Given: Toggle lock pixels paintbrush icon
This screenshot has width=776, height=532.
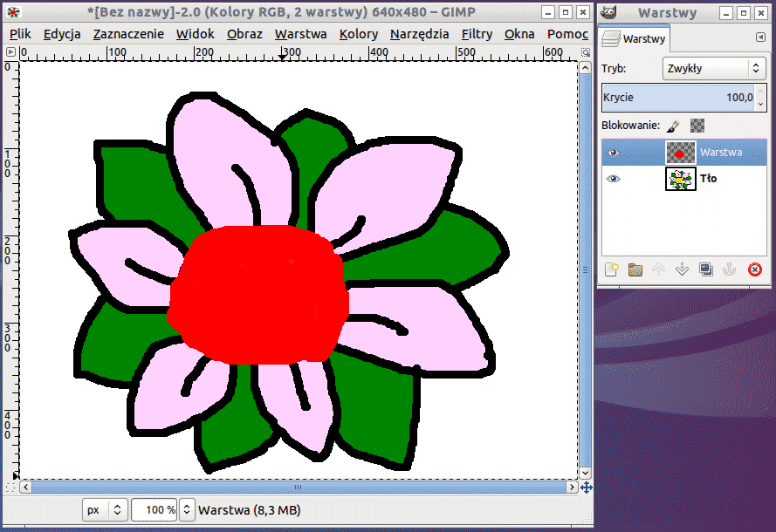Looking at the screenshot, I should tap(673, 126).
